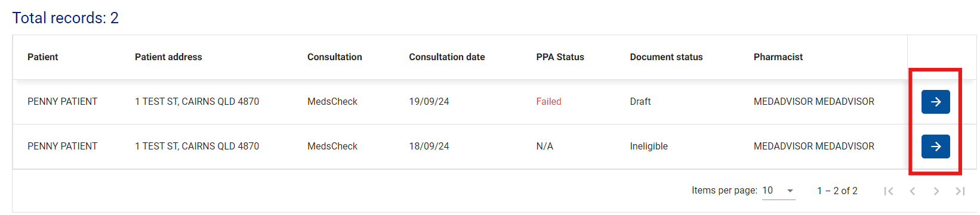Select the row with Ineligible document status
Viewport: 980px width, 215px height.
460,147
